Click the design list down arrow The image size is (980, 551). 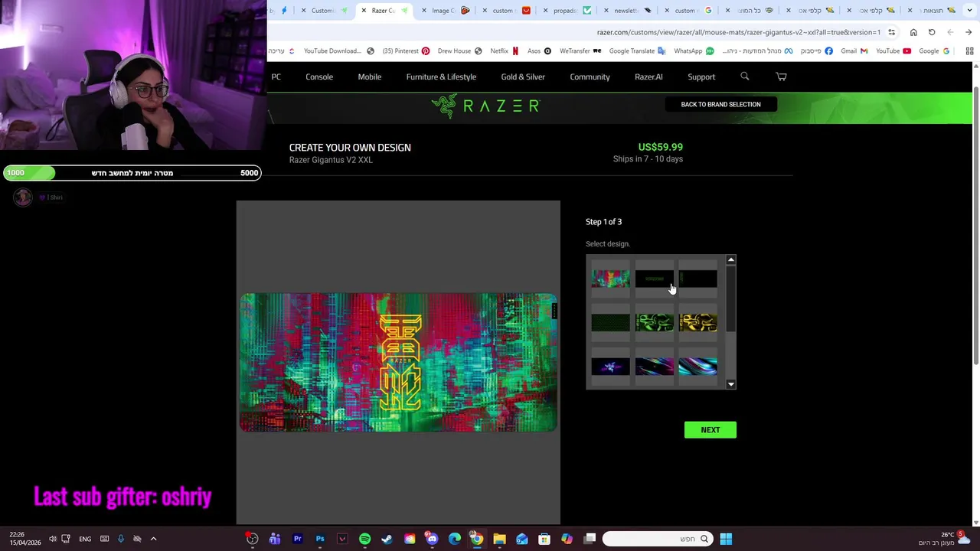(x=731, y=384)
